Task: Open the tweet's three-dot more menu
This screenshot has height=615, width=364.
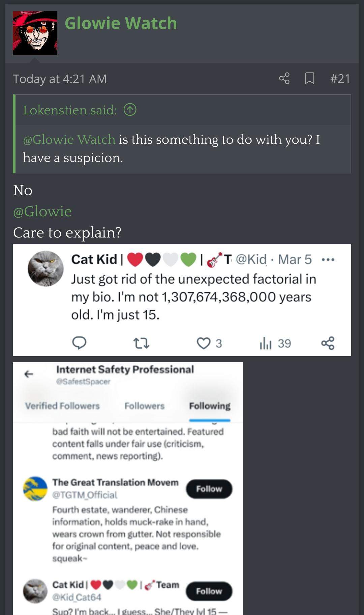Action: click(x=328, y=260)
